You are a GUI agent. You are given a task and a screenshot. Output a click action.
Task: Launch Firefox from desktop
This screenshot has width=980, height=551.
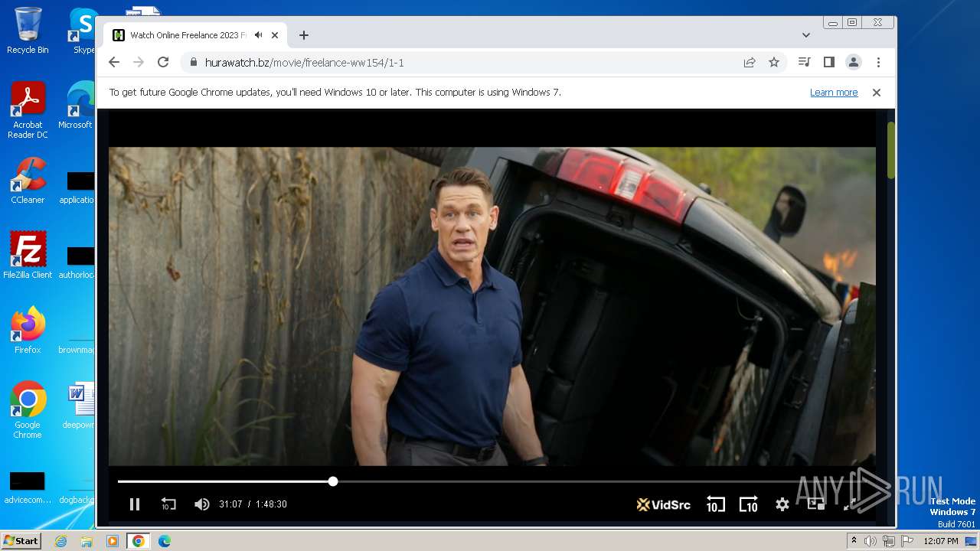point(28,331)
